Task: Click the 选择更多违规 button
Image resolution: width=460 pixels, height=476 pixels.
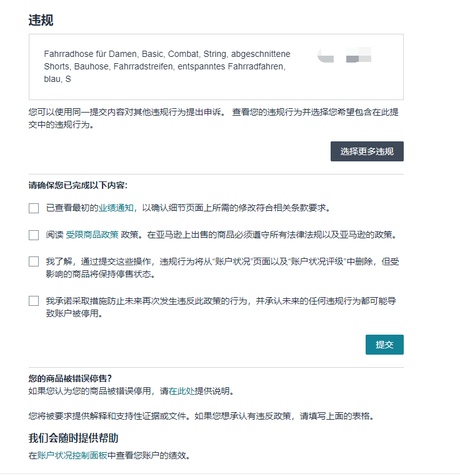Action: 367,151
